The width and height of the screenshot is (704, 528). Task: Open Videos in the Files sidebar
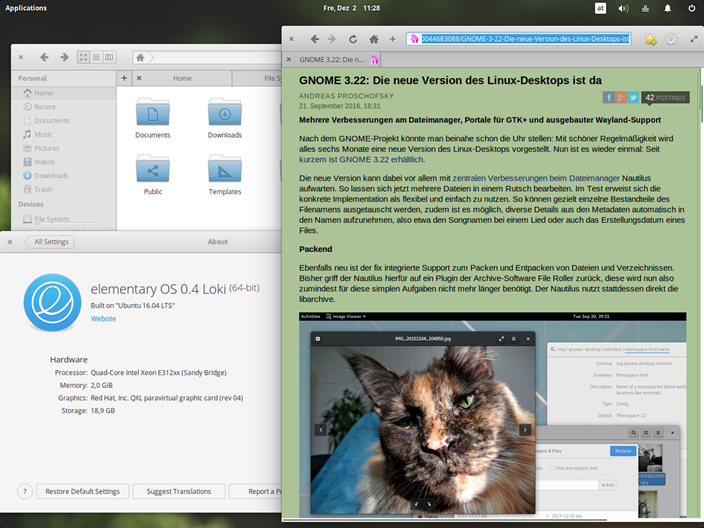64,162
